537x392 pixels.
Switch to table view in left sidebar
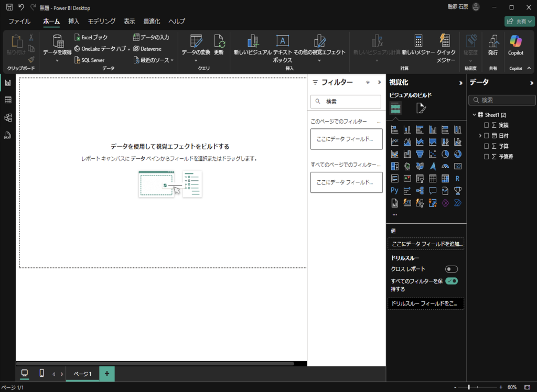point(8,100)
